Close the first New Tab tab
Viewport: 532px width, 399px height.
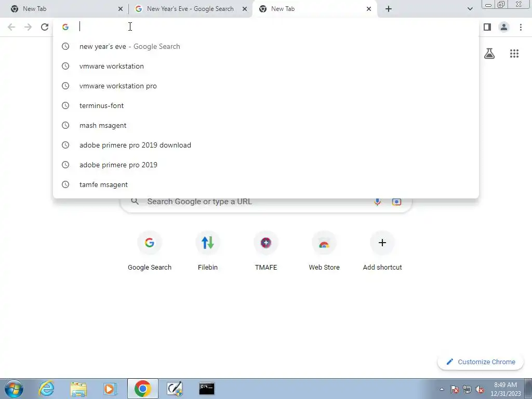click(x=121, y=9)
